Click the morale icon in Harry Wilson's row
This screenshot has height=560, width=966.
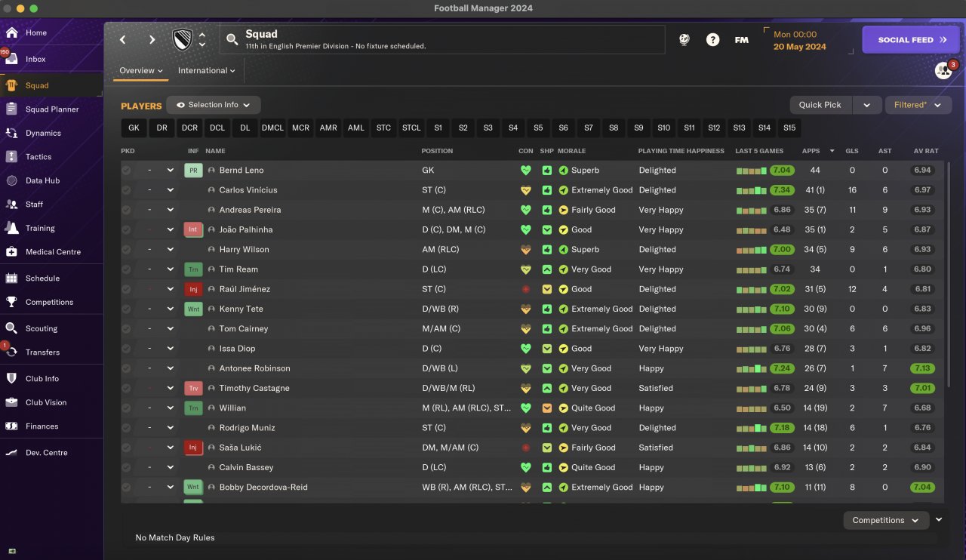563,250
